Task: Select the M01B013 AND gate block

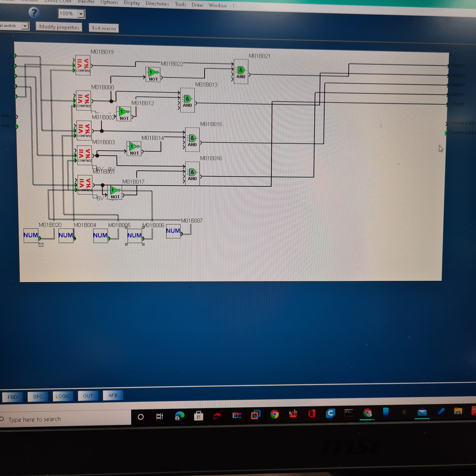Action: [187, 100]
